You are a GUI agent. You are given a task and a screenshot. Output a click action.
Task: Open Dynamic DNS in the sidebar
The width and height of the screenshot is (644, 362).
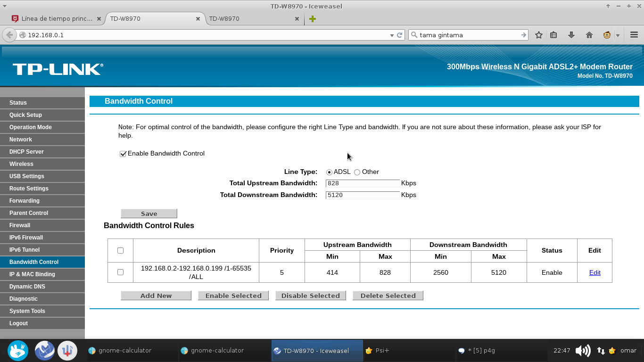(42, 287)
